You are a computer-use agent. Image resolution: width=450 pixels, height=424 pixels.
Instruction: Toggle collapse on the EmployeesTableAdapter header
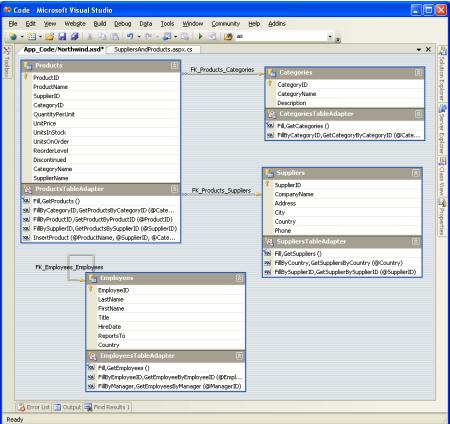click(x=239, y=356)
